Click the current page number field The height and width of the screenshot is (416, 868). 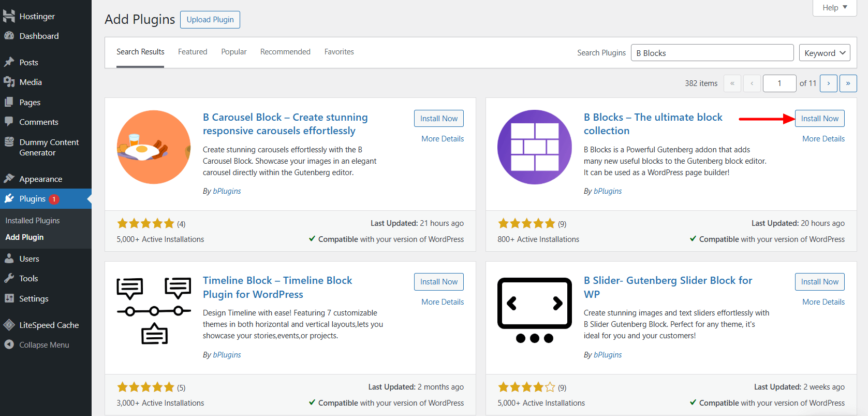tap(779, 83)
